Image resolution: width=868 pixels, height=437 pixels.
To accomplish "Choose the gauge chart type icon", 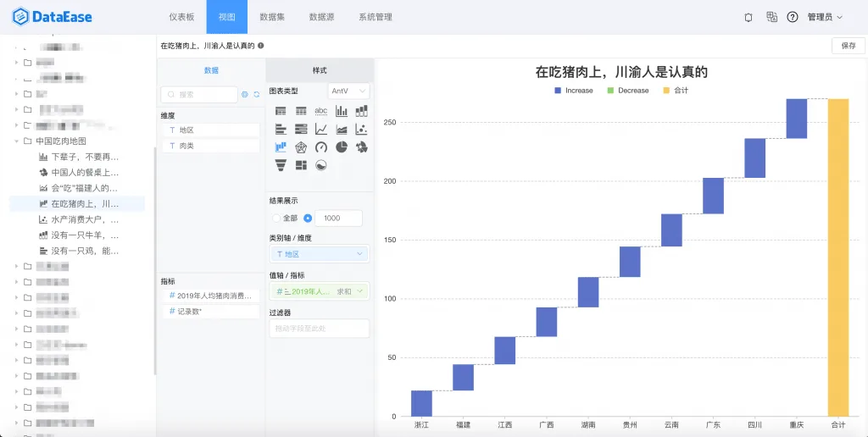I will (x=321, y=147).
